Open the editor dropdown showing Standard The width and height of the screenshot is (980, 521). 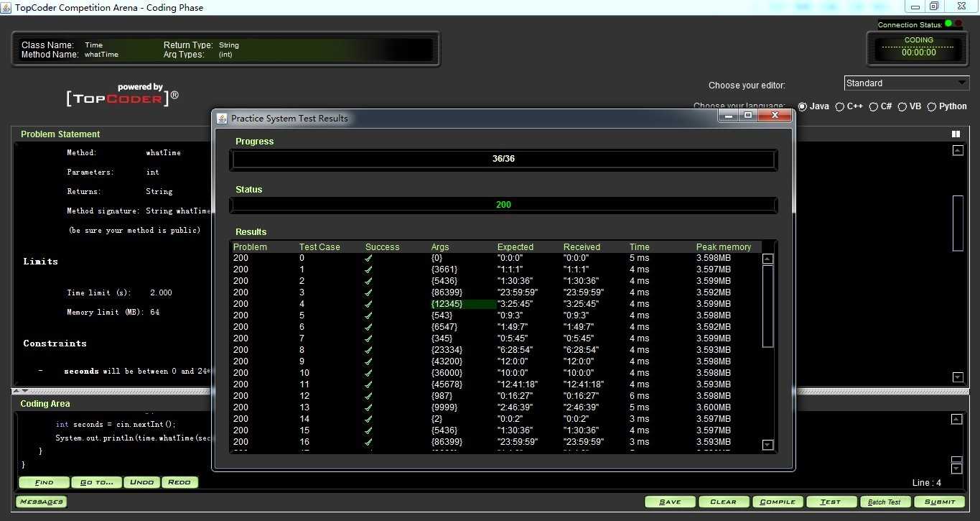(907, 83)
